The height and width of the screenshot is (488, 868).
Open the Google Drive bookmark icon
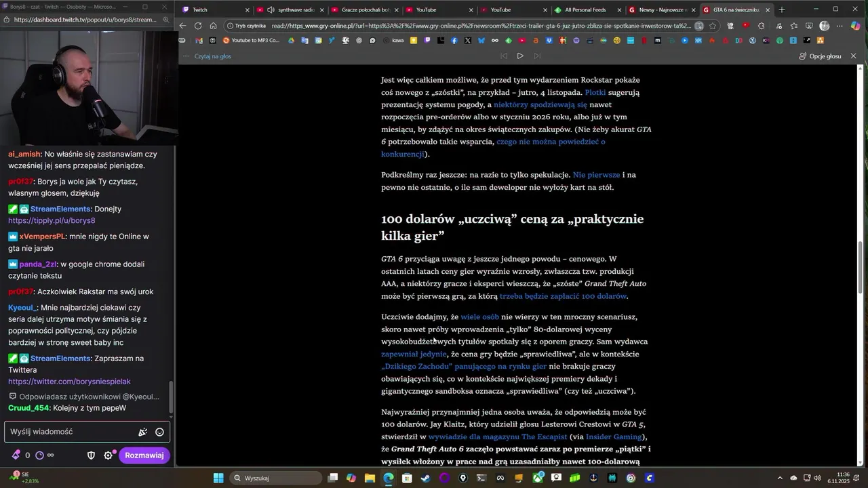point(291,40)
